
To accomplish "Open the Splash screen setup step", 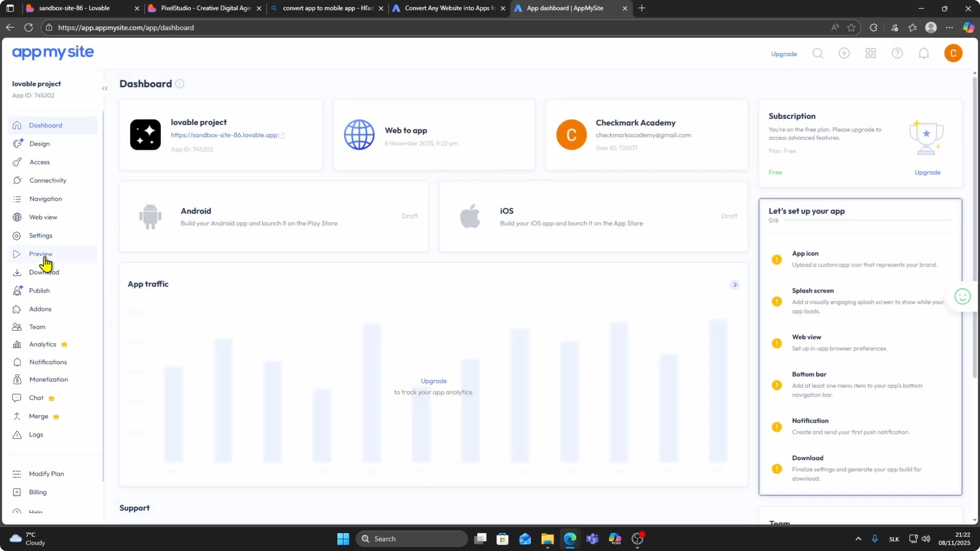I will 860,301.
